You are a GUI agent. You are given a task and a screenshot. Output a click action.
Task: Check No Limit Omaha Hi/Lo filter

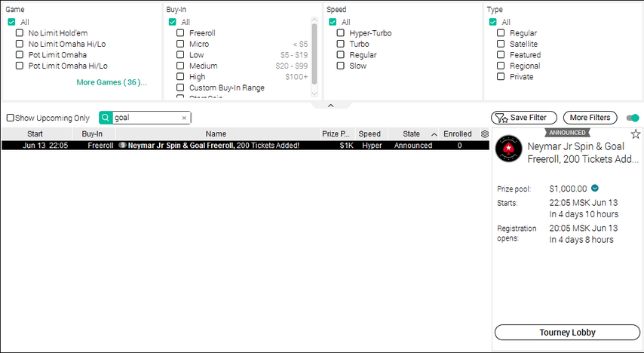pos(20,44)
